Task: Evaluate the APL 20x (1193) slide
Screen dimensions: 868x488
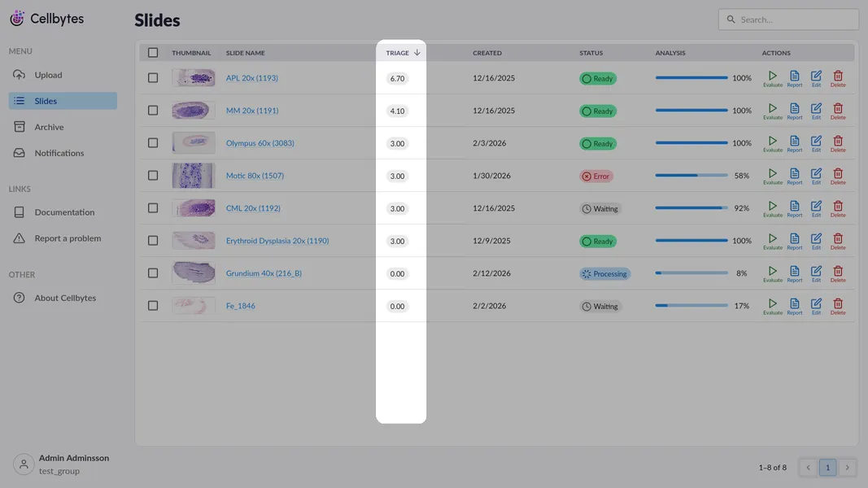Action: tap(772, 78)
